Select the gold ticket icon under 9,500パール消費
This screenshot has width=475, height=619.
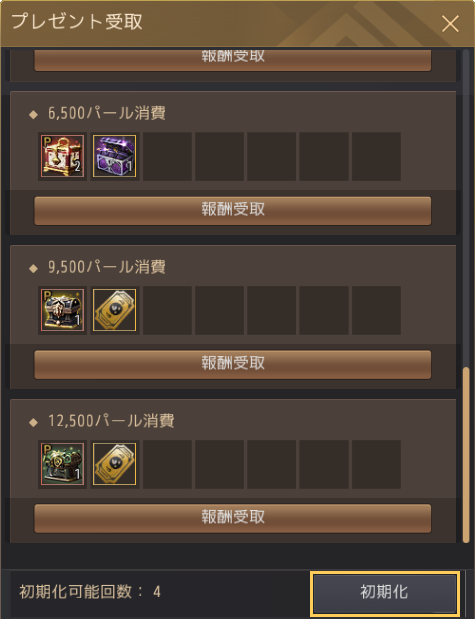[115, 310]
